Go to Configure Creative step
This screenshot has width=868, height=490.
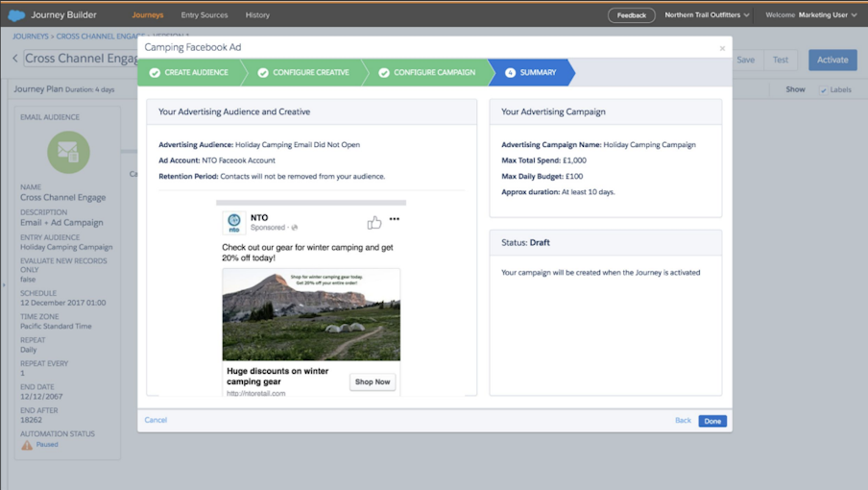tap(305, 72)
